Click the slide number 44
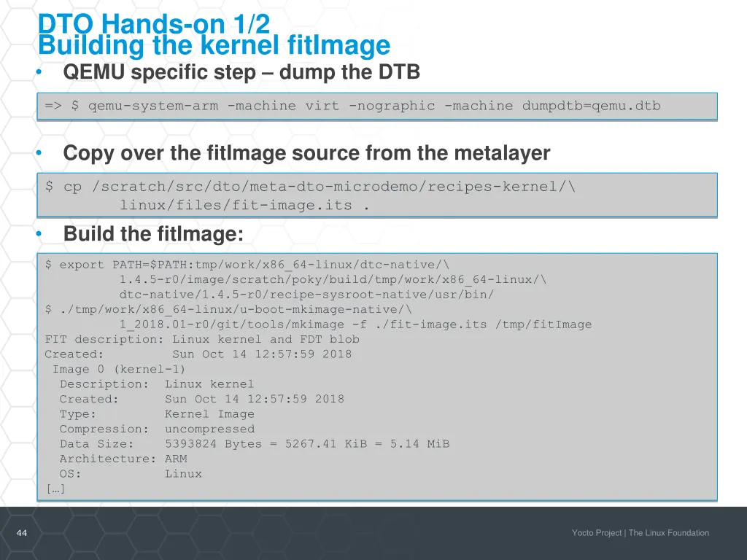This screenshot has height=560, width=747. (x=22, y=533)
